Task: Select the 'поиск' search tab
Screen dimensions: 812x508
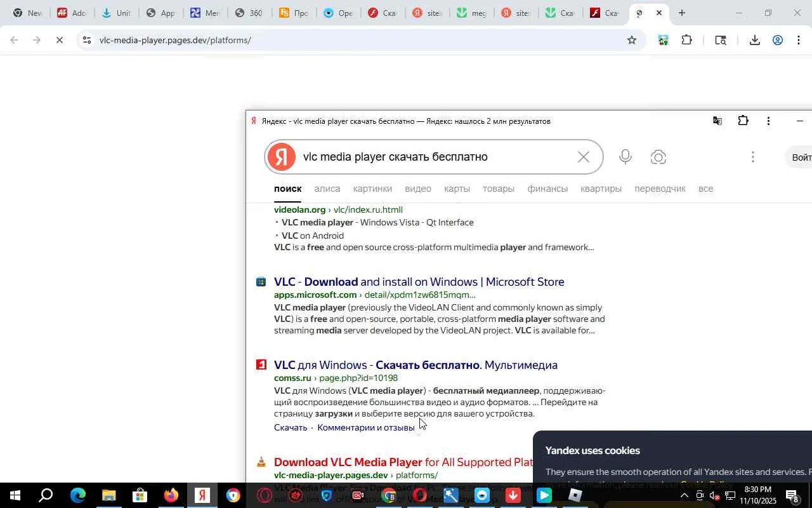Action: (x=287, y=189)
